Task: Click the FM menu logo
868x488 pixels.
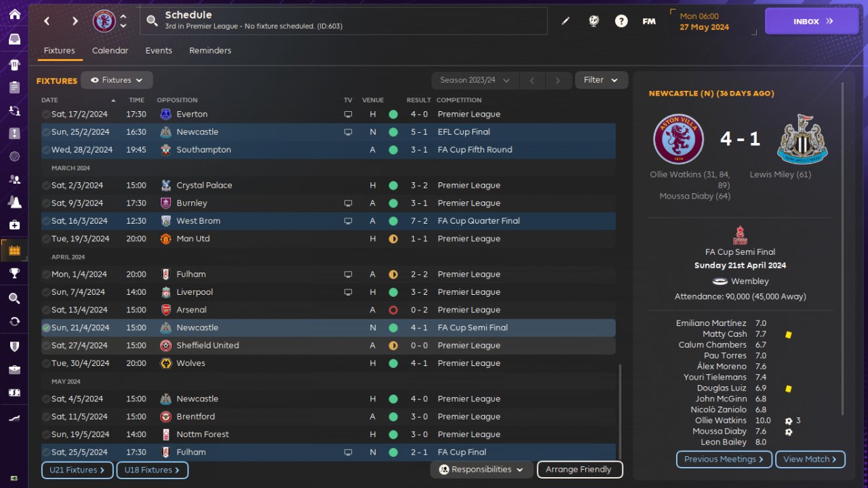Action: pyautogui.click(x=649, y=21)
